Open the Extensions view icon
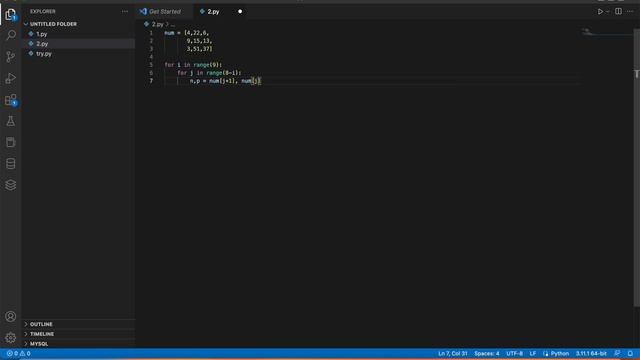The width and height of the screenshot is (640, 360). click(x=11, y=100)
